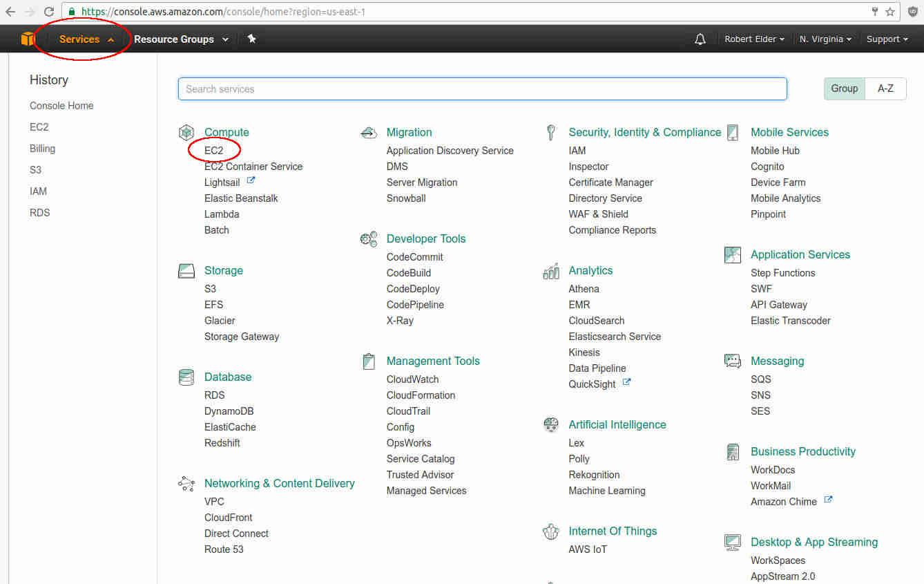924x584 pixels.
Task: Click external link icon beside Amazon Chime
Action: click(x=828, y=500)
